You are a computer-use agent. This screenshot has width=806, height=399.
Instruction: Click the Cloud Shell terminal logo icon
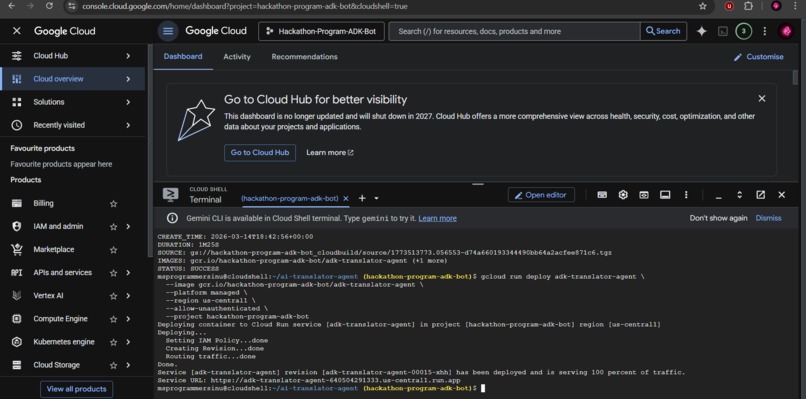[171, 194]
